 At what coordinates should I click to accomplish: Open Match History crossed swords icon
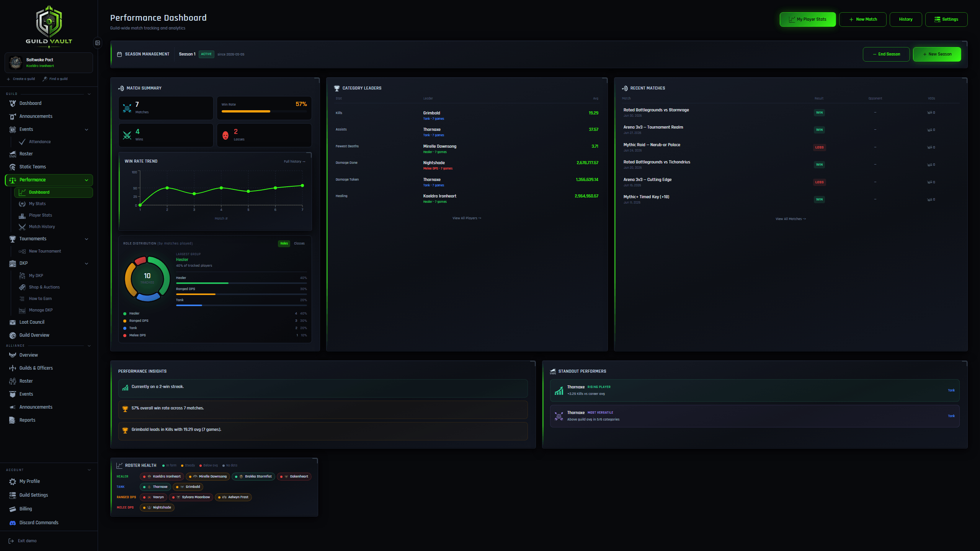point(22,227)
